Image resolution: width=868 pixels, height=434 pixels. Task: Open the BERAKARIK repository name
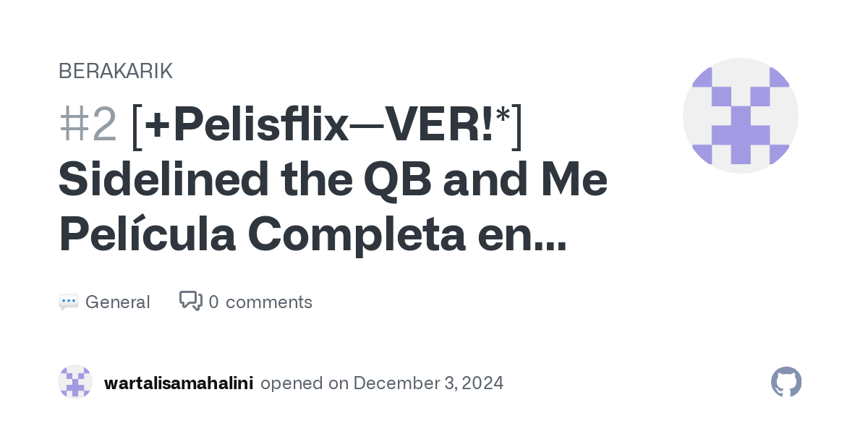point(116,71)
